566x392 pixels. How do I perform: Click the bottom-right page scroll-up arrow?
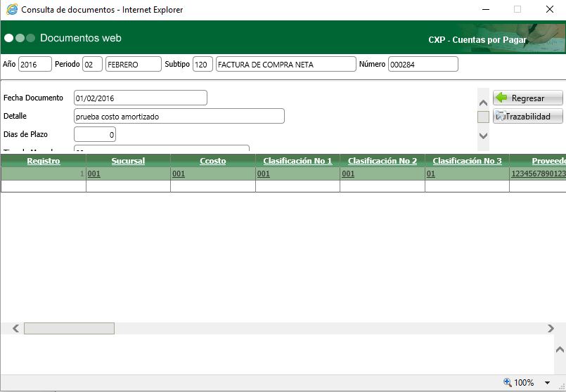[560, 349]
